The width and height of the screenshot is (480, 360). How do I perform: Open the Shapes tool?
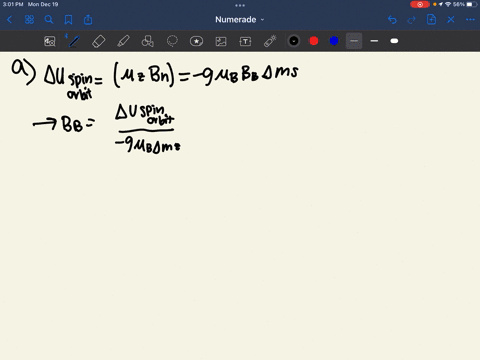[148, 41]
